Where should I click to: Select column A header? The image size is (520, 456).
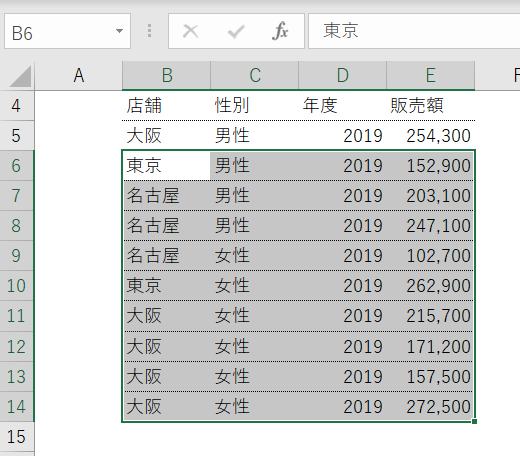pyautogui.click(x=79, y=75)
